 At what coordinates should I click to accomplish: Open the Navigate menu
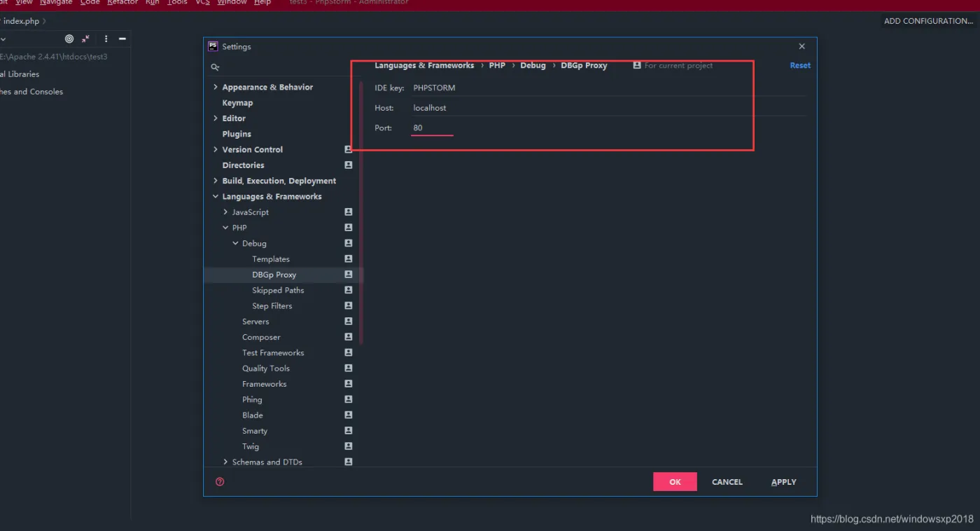pyautogui.click(x=55, y=3)
